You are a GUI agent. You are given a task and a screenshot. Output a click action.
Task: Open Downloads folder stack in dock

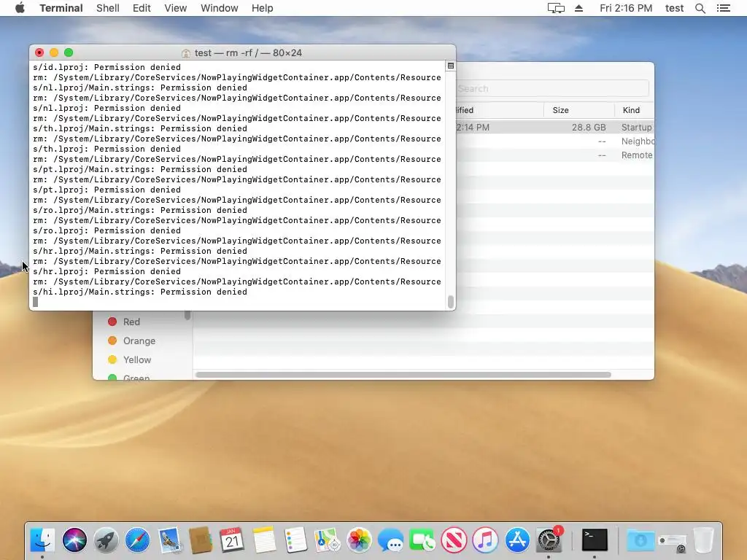point(640,540)
